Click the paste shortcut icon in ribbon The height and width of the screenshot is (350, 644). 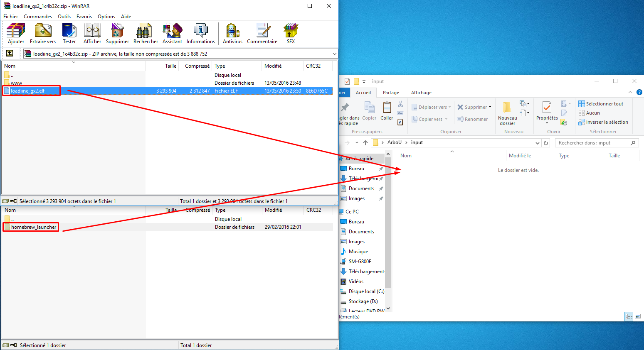pyautogui.click(x=400, y=122)
